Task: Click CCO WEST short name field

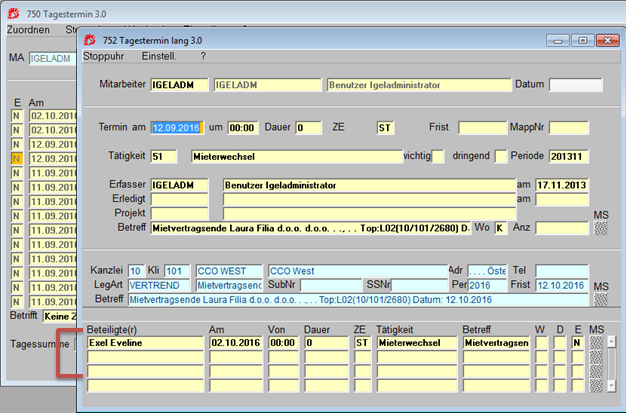Action: (x=229, y=271)
